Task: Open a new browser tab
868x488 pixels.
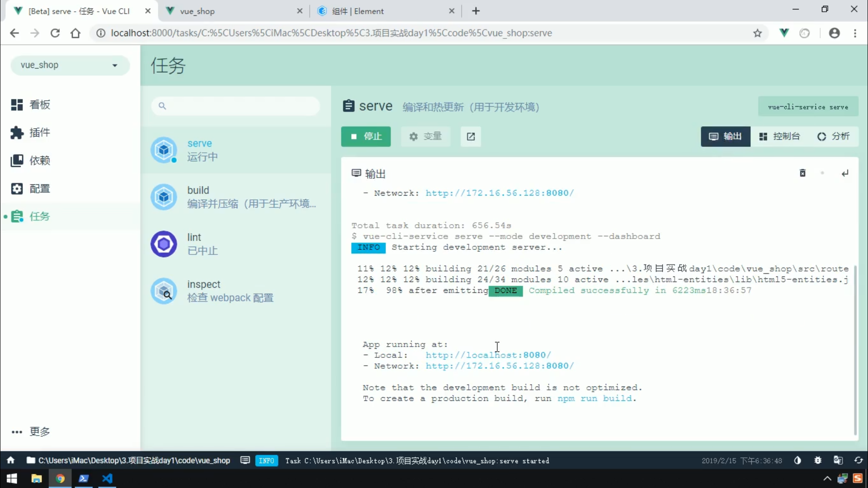Action: [476, 11]
